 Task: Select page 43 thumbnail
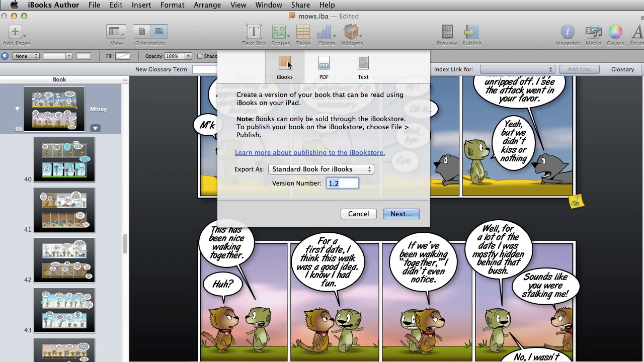pyautogui.click(x=64, y=310)
